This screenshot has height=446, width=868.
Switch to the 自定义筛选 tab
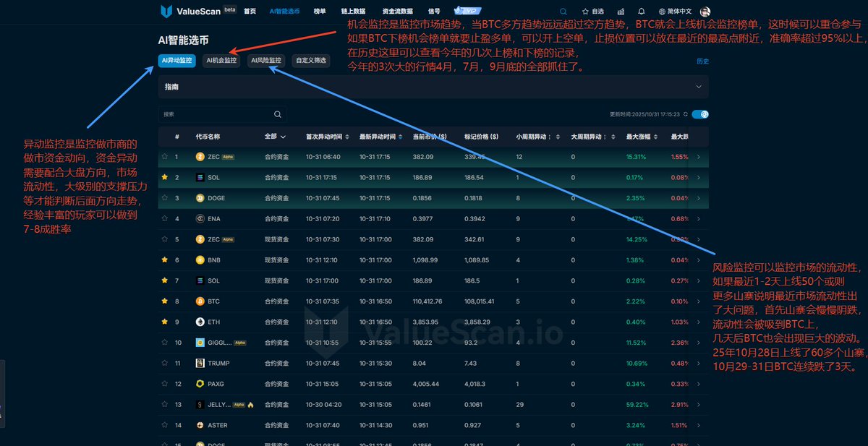tap(311, 61)
